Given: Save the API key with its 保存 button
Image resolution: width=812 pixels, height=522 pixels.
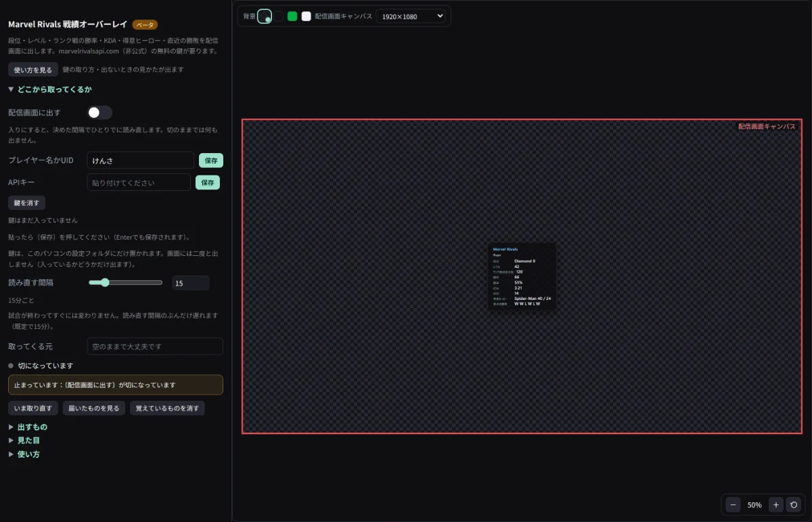Looking at the screenshot, I should 208,182.
